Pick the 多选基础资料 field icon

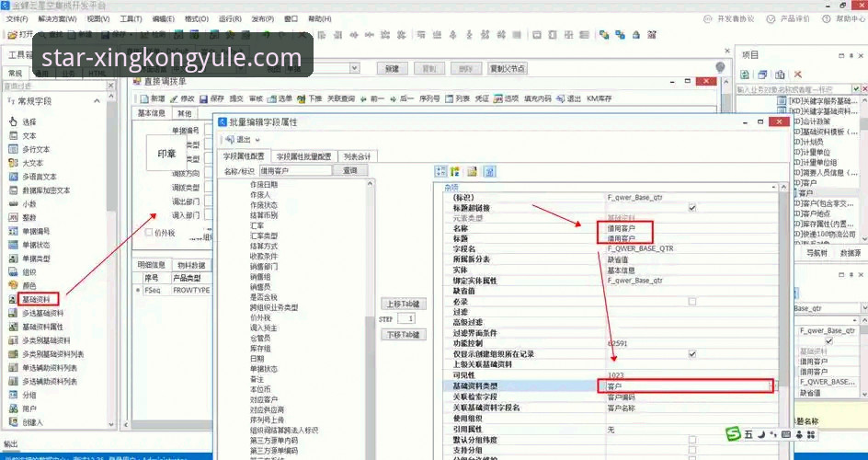pos(13,313)
